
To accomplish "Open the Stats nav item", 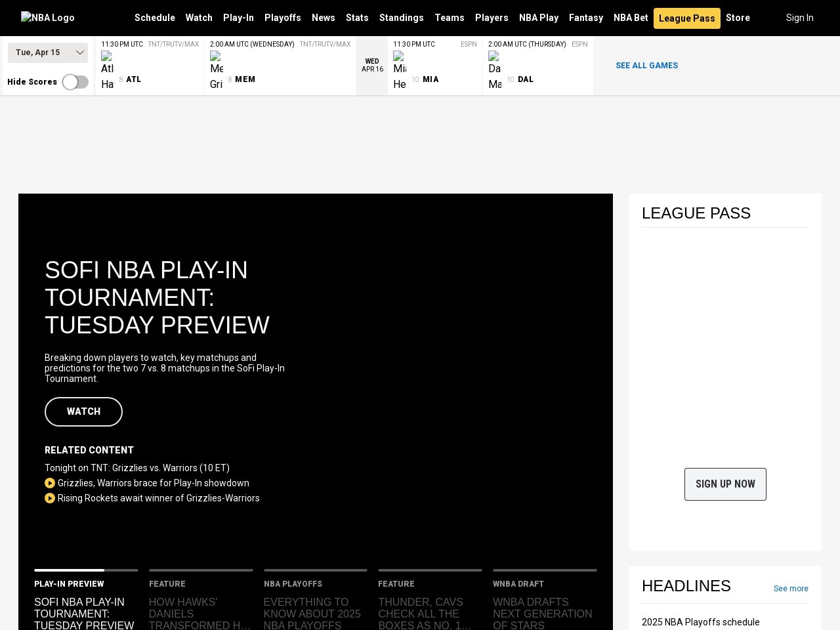I will pos(357,18).
